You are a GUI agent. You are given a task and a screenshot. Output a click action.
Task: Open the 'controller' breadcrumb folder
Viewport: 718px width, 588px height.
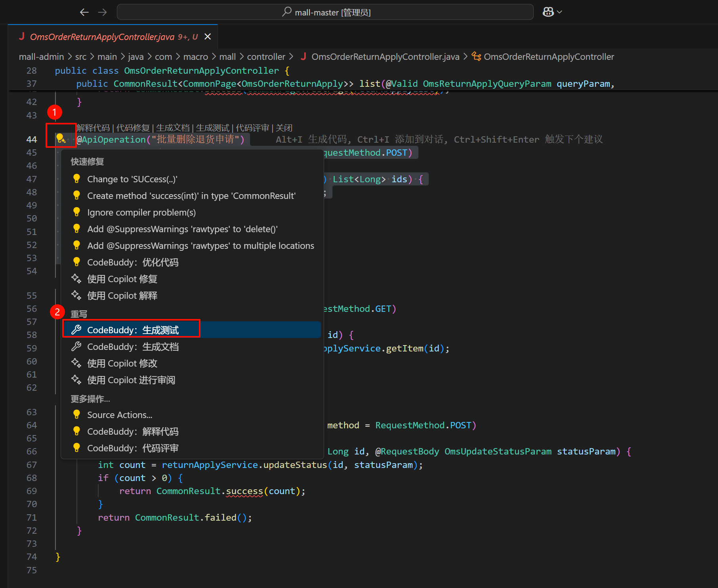(x=266, y=57)
